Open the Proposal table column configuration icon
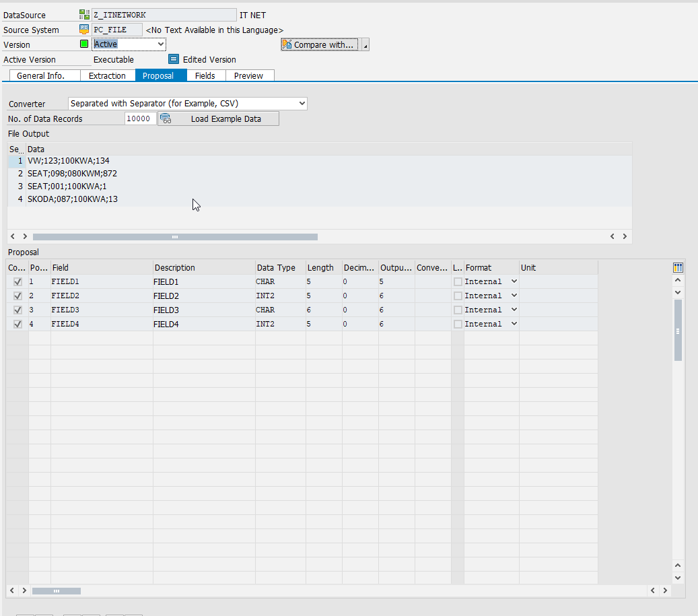The image size is (698, 616). tap(678, 268)
